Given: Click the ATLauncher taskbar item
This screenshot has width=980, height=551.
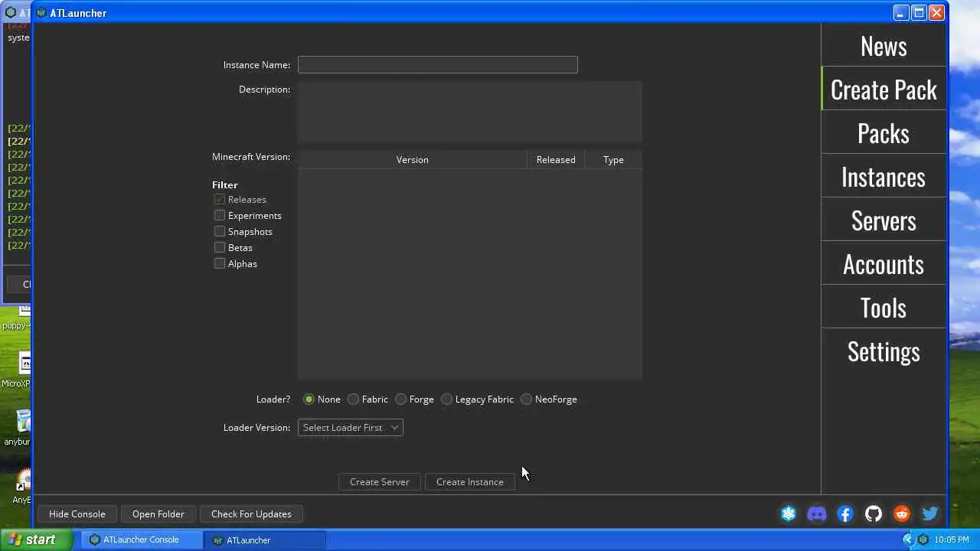Looking at the screenshot, I should point(265,540).
